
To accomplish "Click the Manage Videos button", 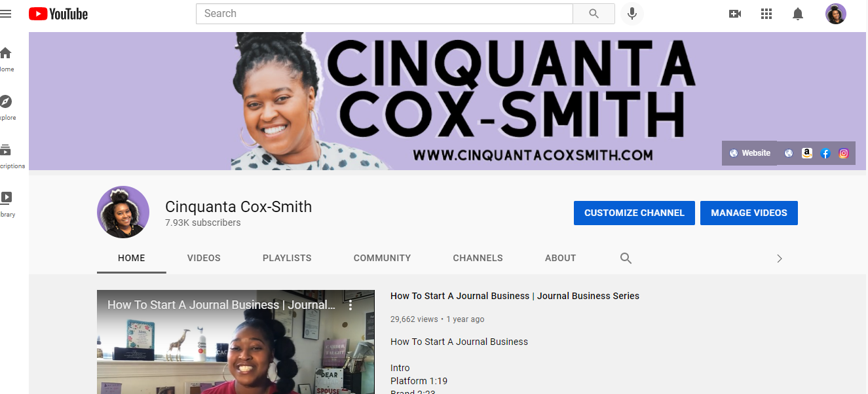I will pos(749,213).
